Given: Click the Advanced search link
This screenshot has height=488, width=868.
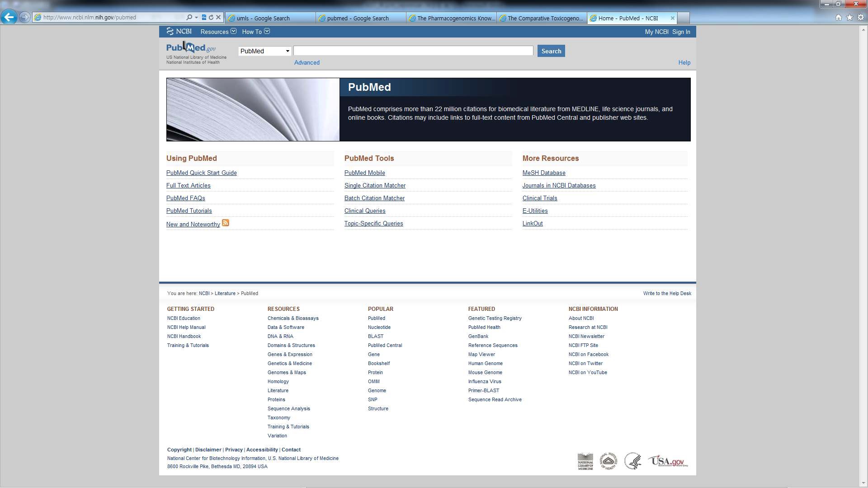Looking at the screenshot, I should pyautogui.click(x=307, y=62).
